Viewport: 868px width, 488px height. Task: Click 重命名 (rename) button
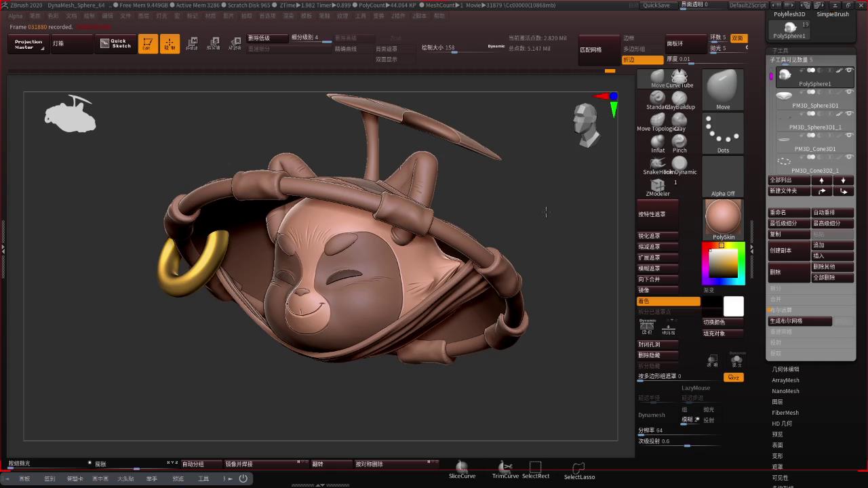[789, 213]
